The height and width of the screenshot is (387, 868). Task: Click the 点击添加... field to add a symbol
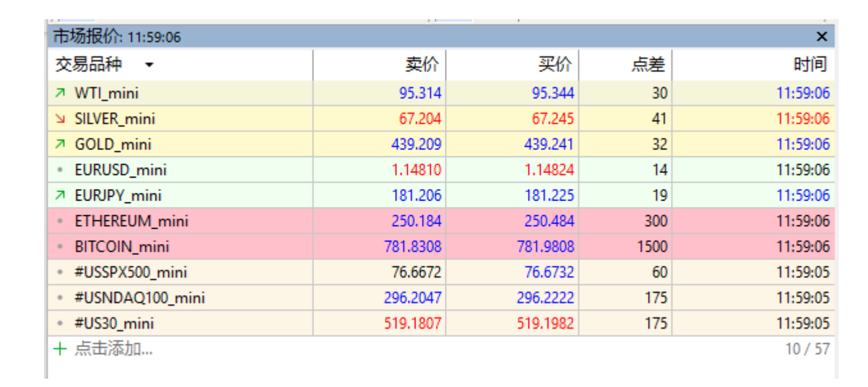click(x=114, y=349)
